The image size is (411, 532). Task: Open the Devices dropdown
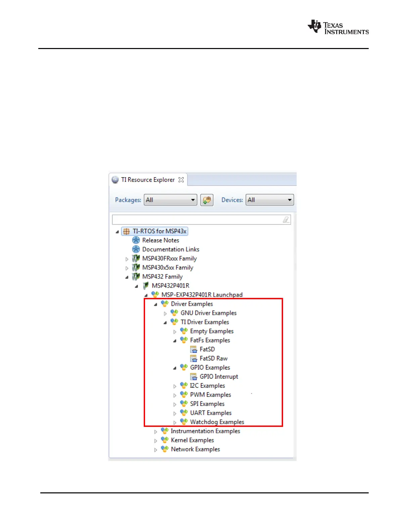[270, 200]
